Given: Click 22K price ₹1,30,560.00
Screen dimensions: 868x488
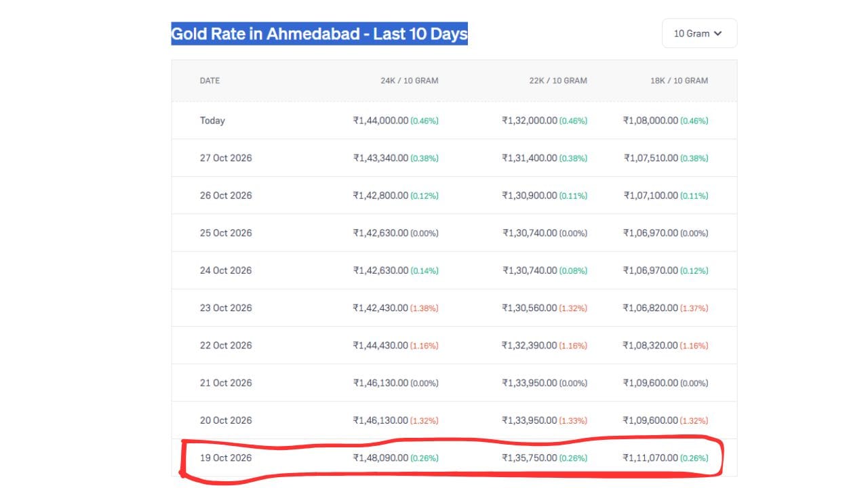Looking at the screenshot, I should pos(530,308).
